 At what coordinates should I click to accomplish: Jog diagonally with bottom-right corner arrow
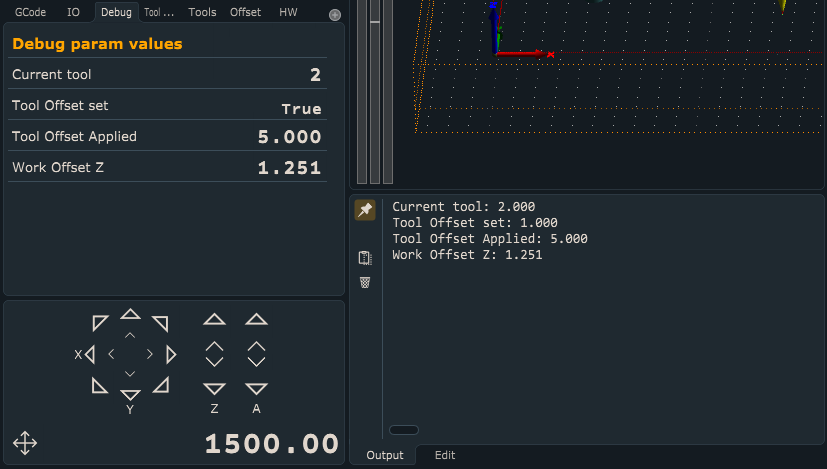point(161,385)
